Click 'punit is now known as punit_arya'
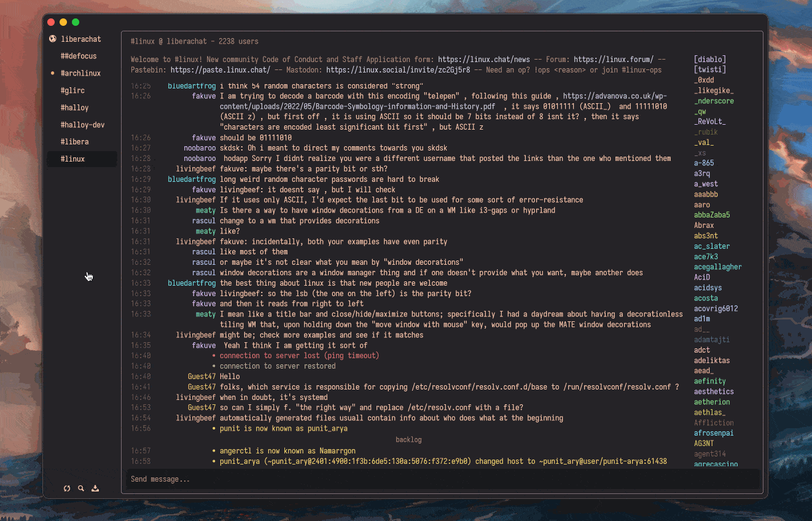Viewport: 812px width, 521px height. tap(284, 429)
